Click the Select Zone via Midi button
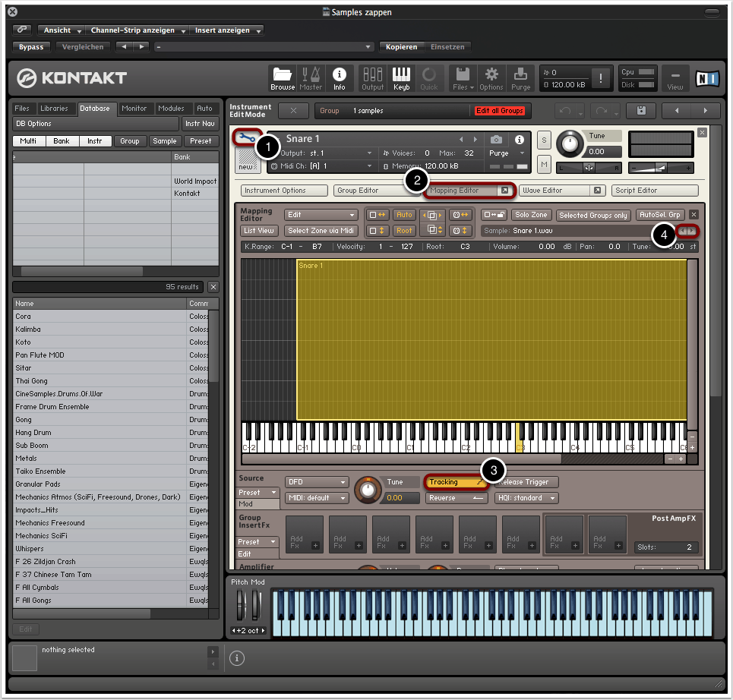 click(321, 231)
